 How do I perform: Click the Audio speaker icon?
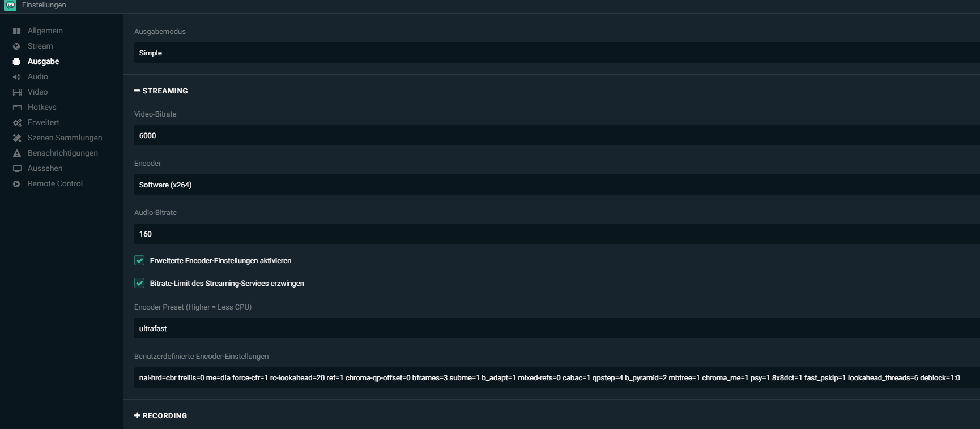point(16,77)
